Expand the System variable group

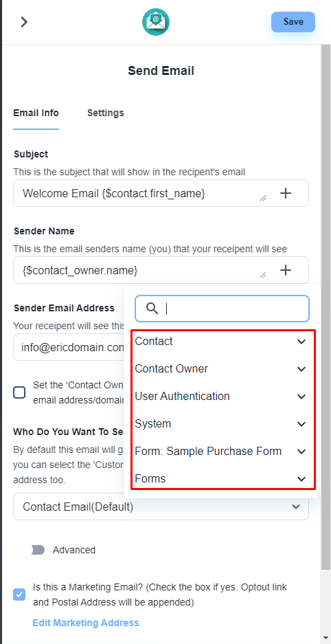(220, 424)
